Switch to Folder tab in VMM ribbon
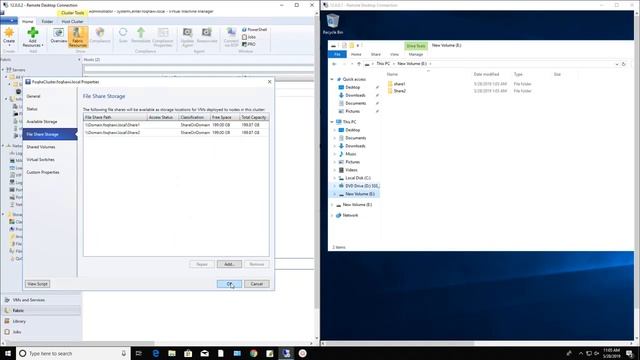Screen dimensions: 640x360 (x=47, y=21)
